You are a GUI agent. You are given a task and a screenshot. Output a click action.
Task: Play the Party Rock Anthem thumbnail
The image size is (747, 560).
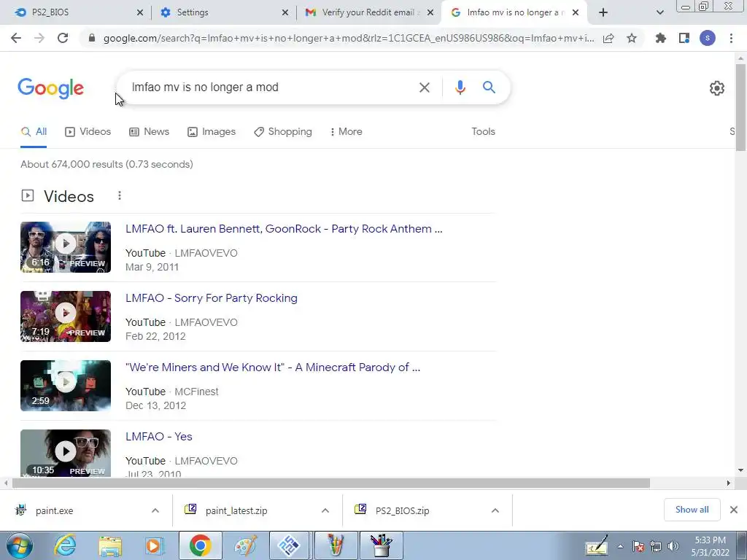66,247
